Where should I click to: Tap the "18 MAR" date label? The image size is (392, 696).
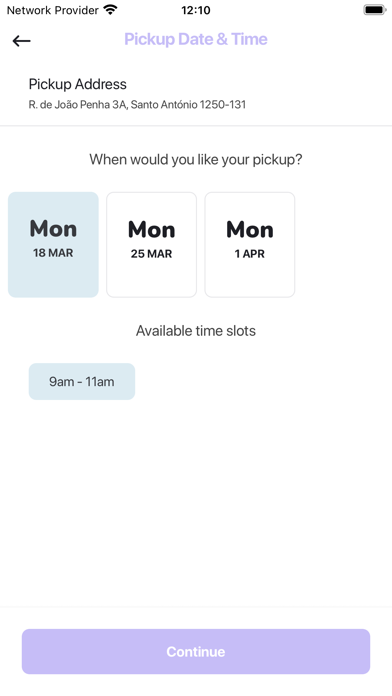[53, 253]
